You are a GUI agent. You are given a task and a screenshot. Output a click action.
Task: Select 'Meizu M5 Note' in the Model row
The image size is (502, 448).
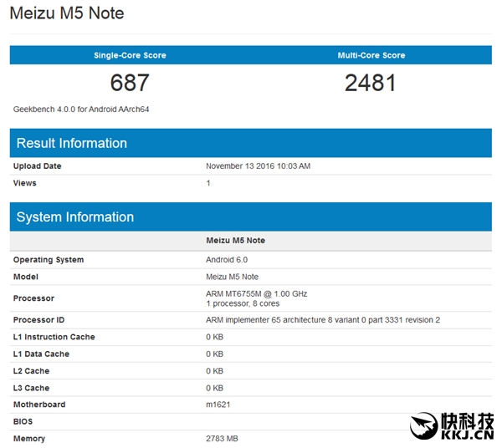tap(232, 277)
